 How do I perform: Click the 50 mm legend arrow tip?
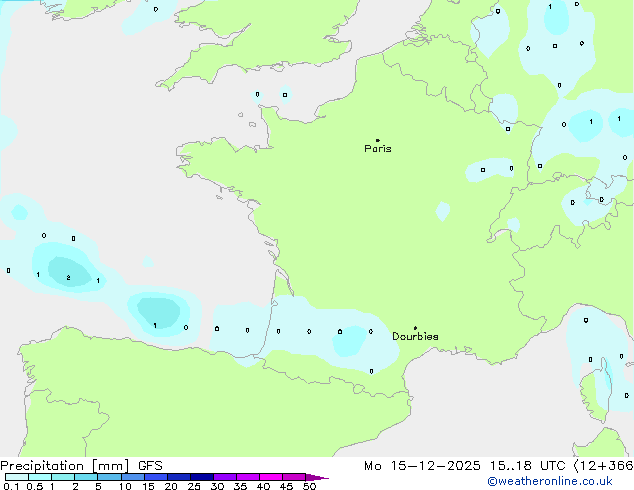[x=317, y=477]
